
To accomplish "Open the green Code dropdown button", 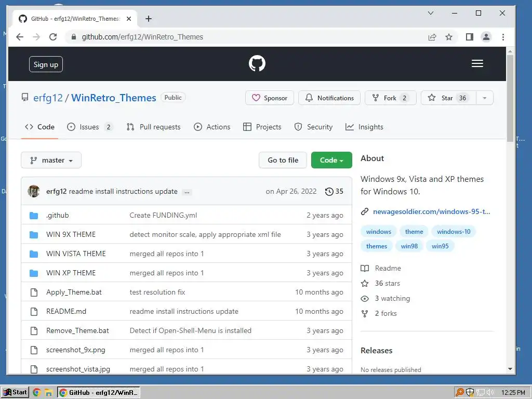I will coord(331,160).
